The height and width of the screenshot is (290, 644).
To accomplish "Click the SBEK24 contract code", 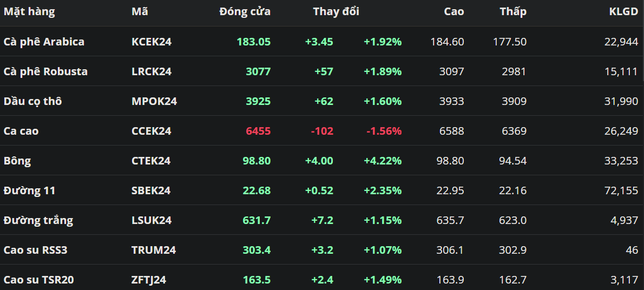I will (151, 190).
